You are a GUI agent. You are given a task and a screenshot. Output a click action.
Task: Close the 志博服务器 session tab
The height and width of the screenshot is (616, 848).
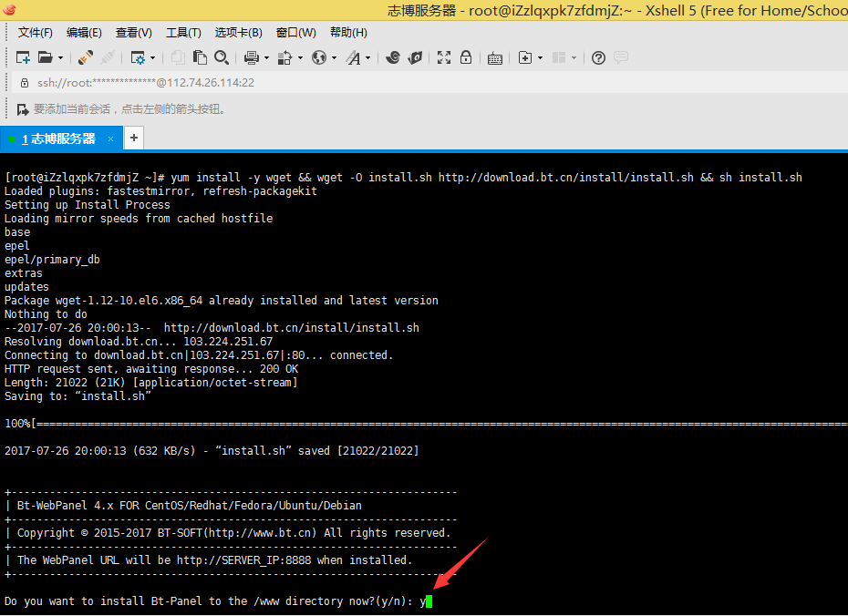coord(111,139)
